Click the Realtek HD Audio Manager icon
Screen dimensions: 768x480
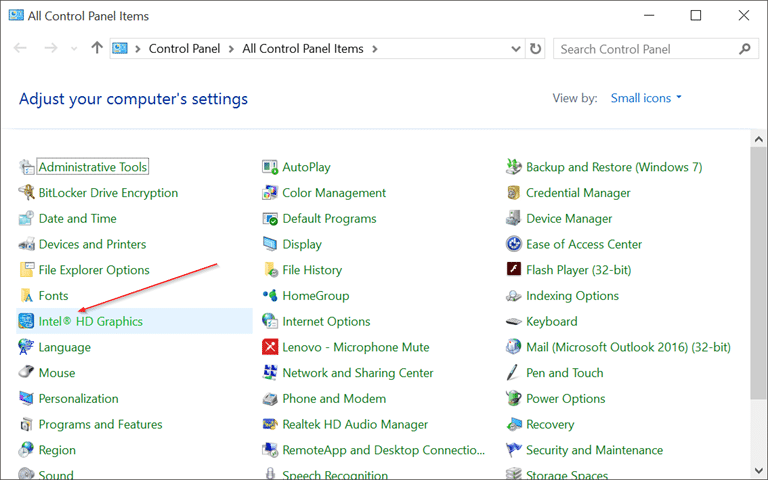[270, 424]
